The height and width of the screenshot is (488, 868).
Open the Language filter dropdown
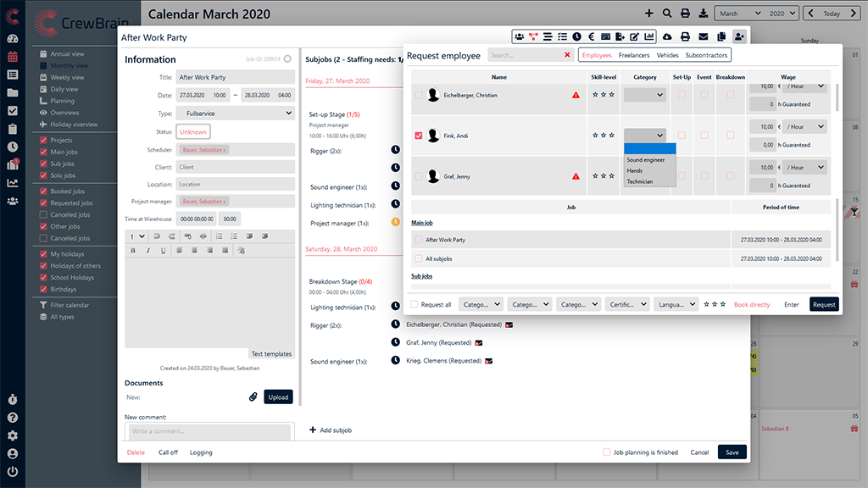coord(676,304)
